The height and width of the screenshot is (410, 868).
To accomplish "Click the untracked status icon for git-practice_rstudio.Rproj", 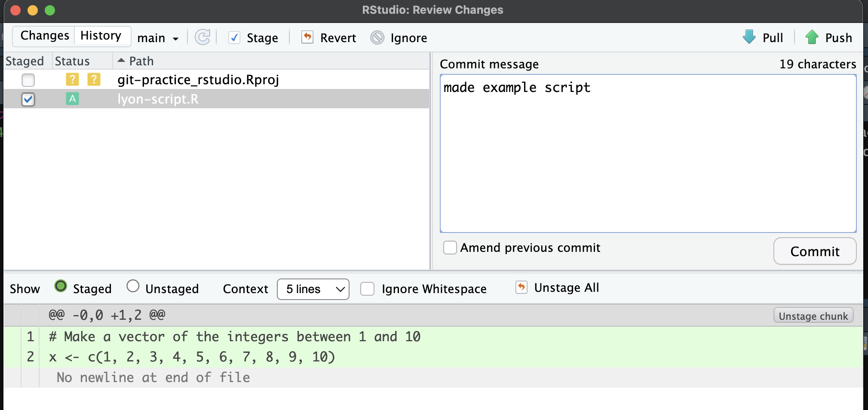I will [x=72, y=79].
